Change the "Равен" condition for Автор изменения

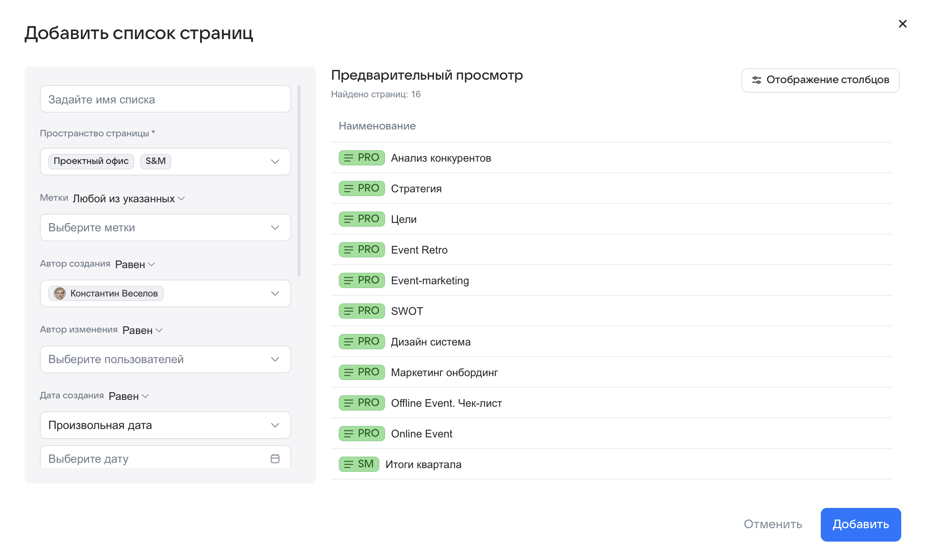142,330
